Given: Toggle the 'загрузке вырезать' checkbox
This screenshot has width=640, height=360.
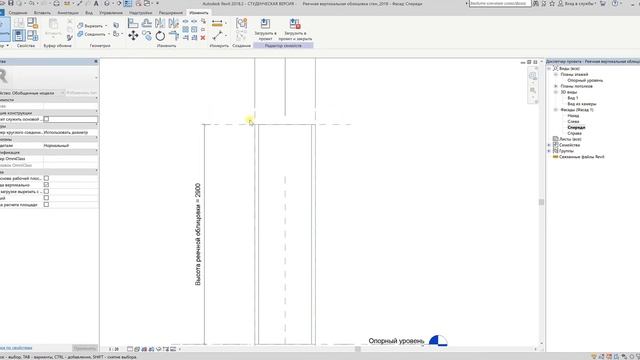Looking at the screenshot, I should click(46, 191).
